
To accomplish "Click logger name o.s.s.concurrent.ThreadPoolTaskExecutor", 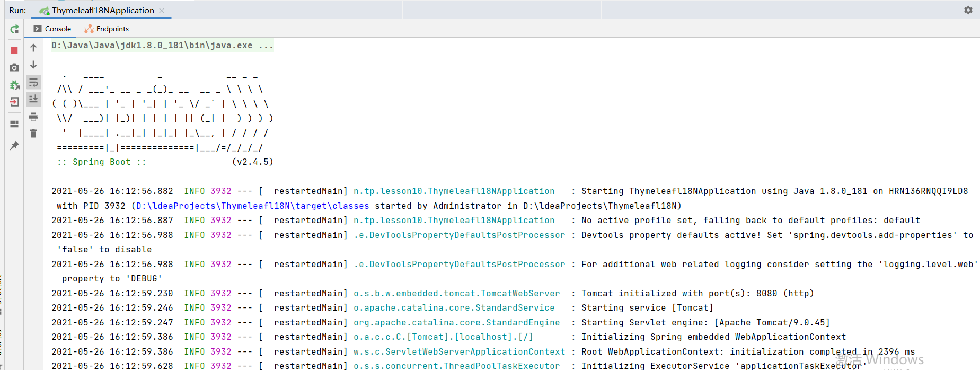I will click(457, 366).
